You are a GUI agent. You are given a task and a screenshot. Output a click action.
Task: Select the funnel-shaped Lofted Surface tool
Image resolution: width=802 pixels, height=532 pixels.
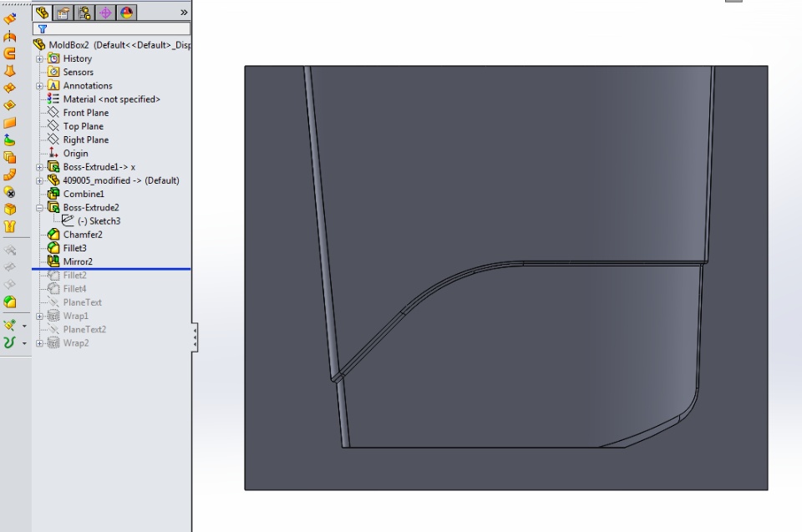point(10,71)
